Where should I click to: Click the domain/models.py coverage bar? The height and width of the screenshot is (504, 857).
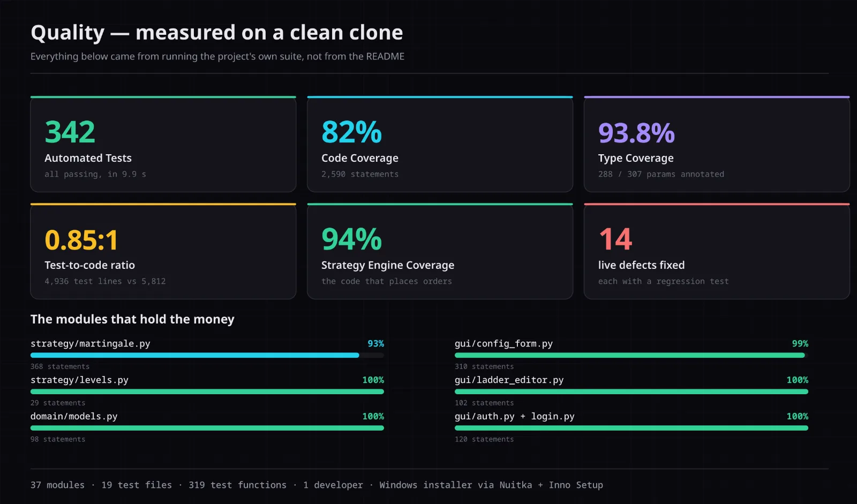pos(207,428)
